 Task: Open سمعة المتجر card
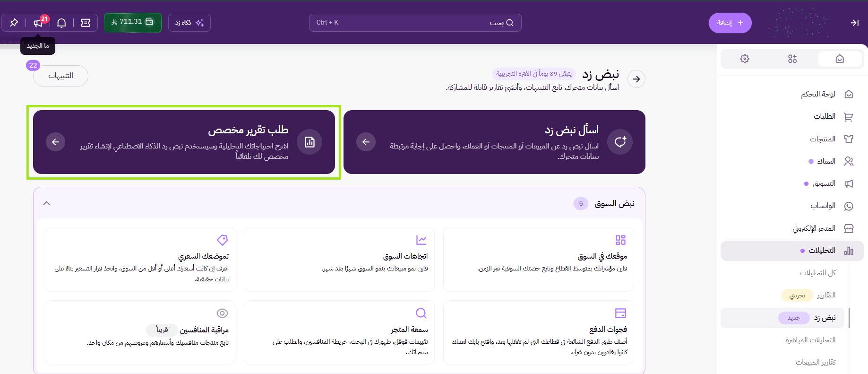pyautogui.click(x=339, y=332)
